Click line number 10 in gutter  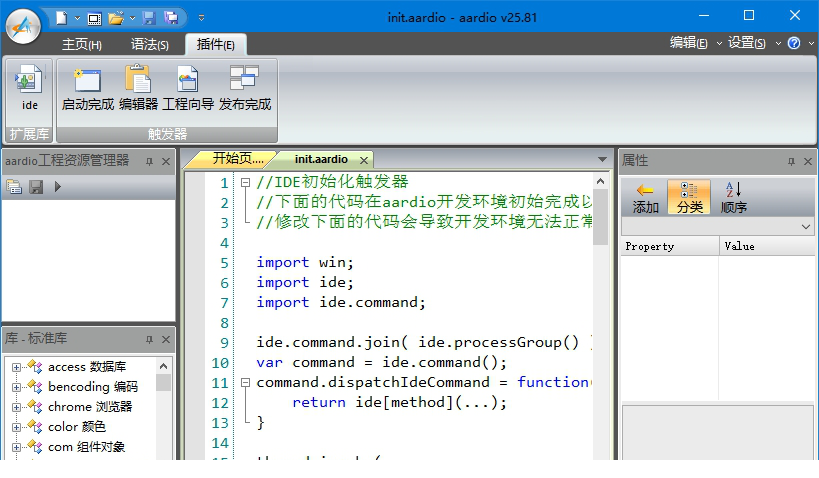point(220,363)
